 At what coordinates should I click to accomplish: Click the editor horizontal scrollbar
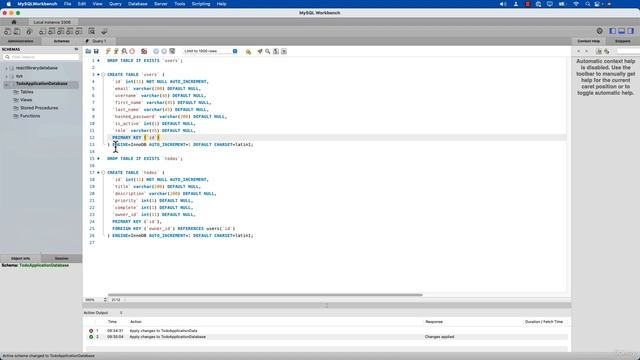pos(265,295)
